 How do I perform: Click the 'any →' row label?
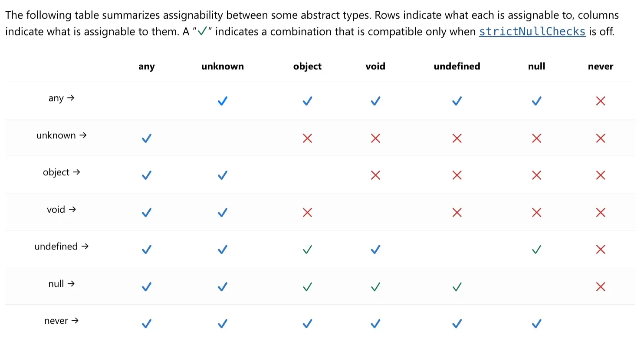[x=61, y=98]
